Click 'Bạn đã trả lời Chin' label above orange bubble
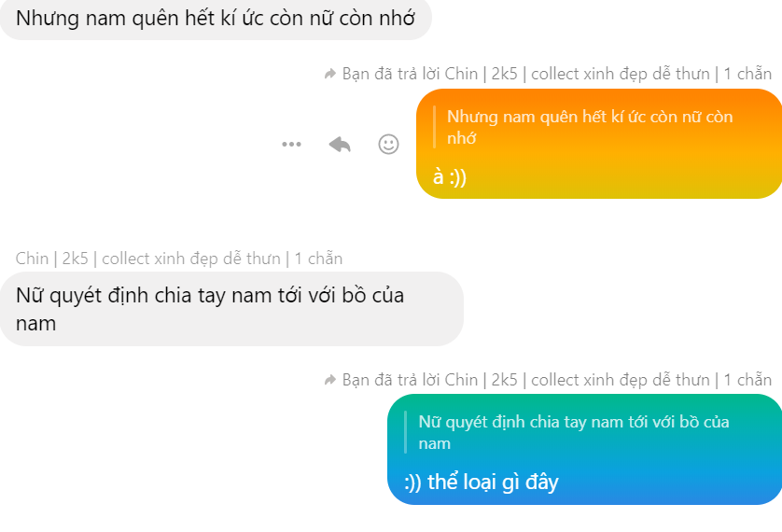Image resolution: width=782 pixels, height=532 pixels. click(410, 74)
